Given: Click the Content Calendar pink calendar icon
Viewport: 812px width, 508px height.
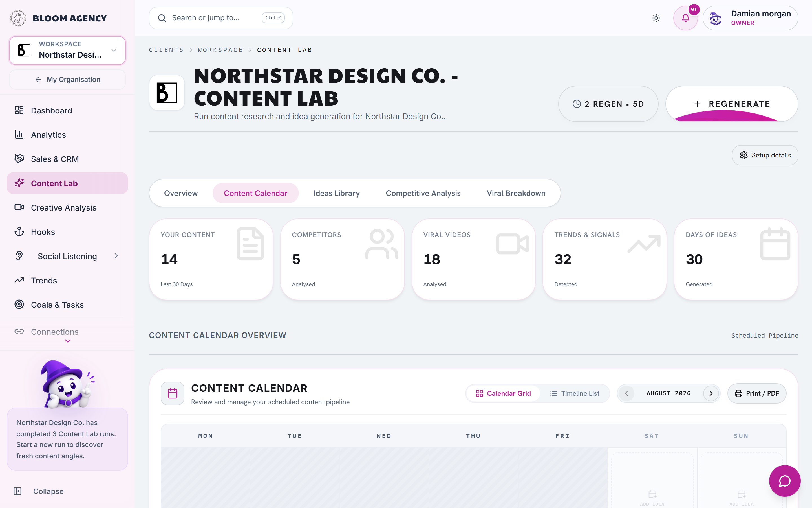Looking at the screenshot, I should pyautogui.click(x=173, y=393).
